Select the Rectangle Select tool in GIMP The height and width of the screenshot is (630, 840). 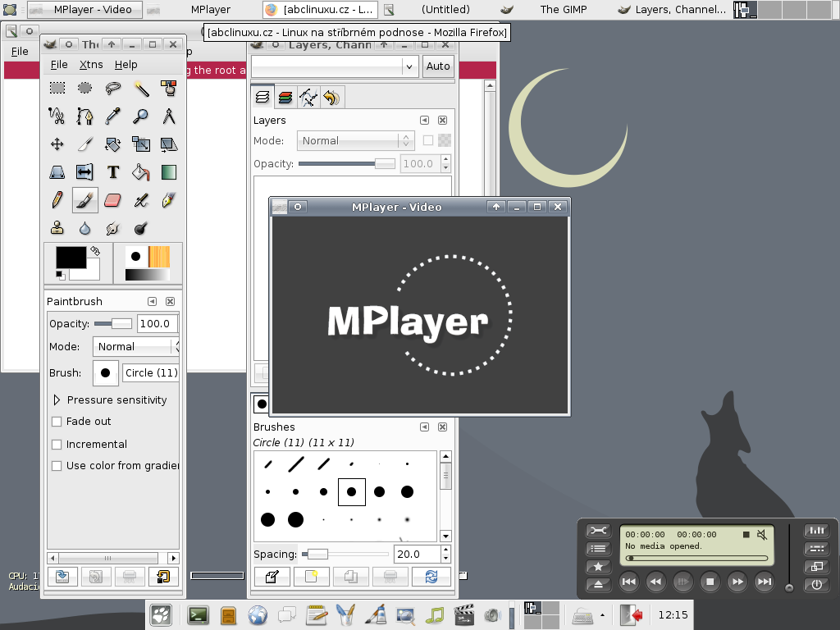click(57, 88)
